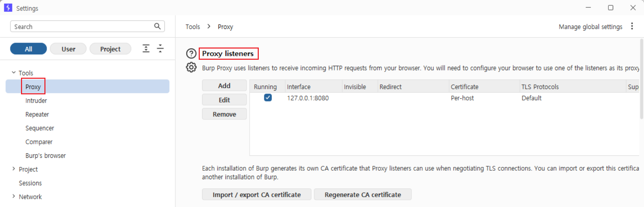Open Manage global settings
This screenshot has height=207, width=644.
pyautogui.click(x=590, y=26)
